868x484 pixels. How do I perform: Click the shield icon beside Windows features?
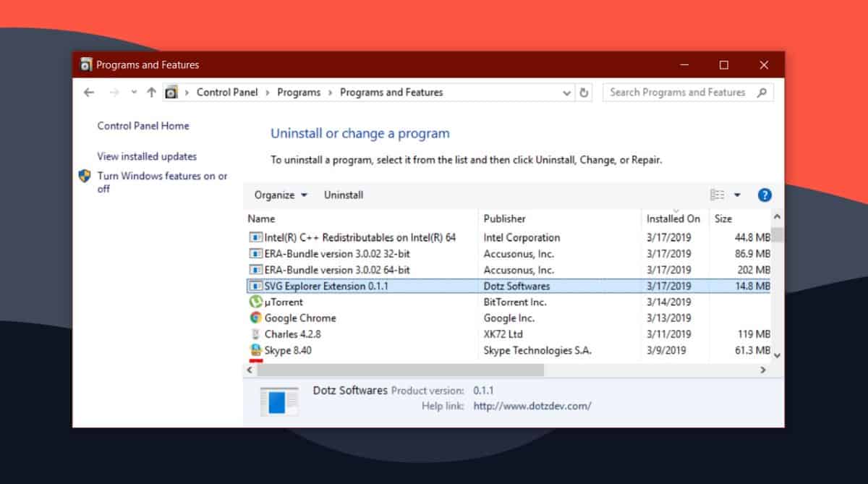[85, 176]
